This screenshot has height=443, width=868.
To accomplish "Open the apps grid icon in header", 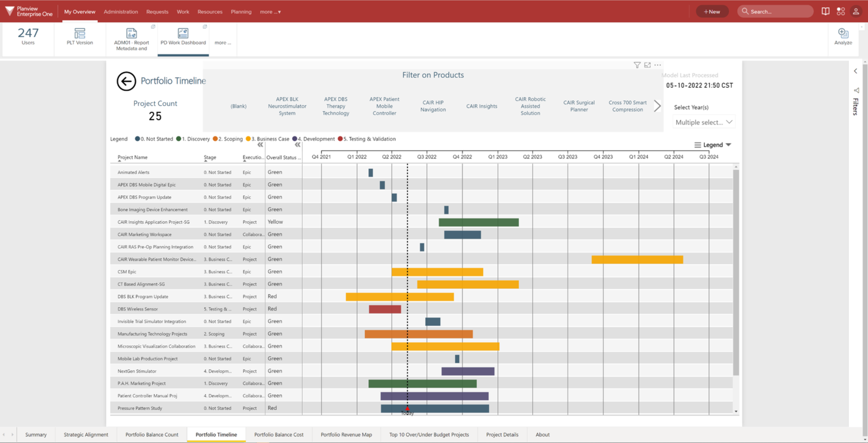I will [x=840, y=11].
